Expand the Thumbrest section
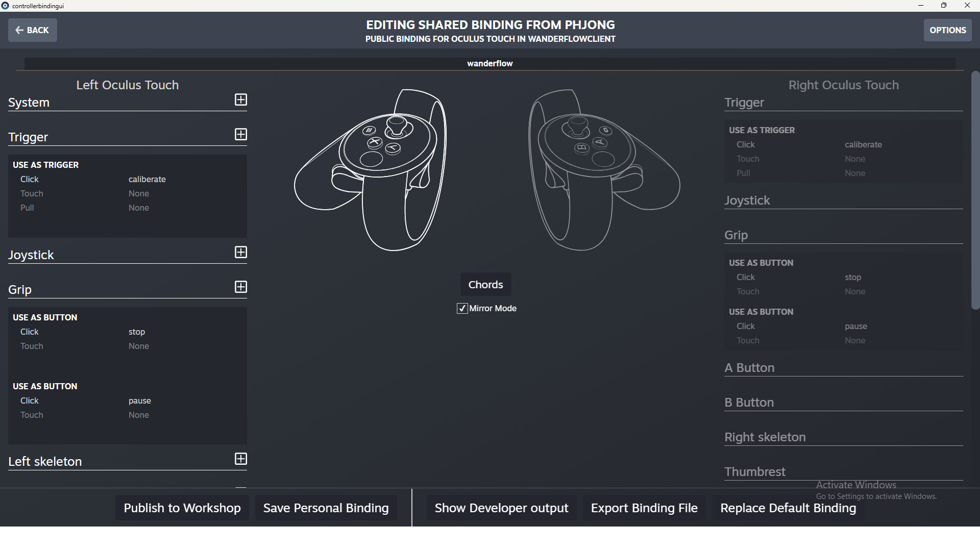 point(754,471)
